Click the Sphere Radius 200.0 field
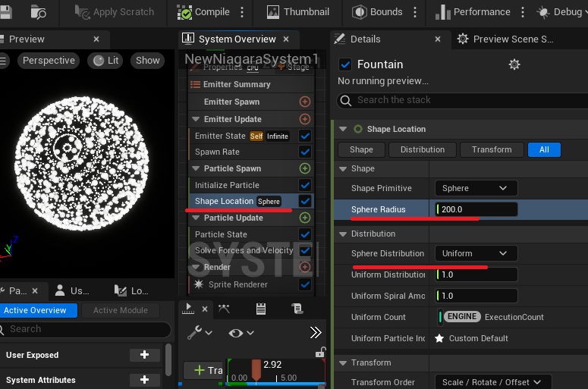Screen dimensions: 588x389 (x=476, y=209)
